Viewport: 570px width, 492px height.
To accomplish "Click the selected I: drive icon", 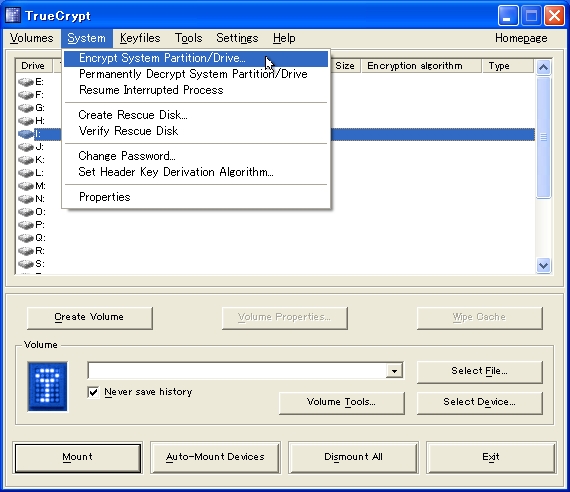I will (x=26, y=134).
